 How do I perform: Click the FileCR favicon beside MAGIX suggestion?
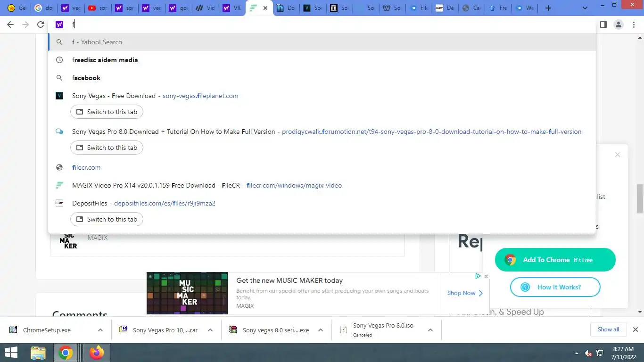pos(59,185)
